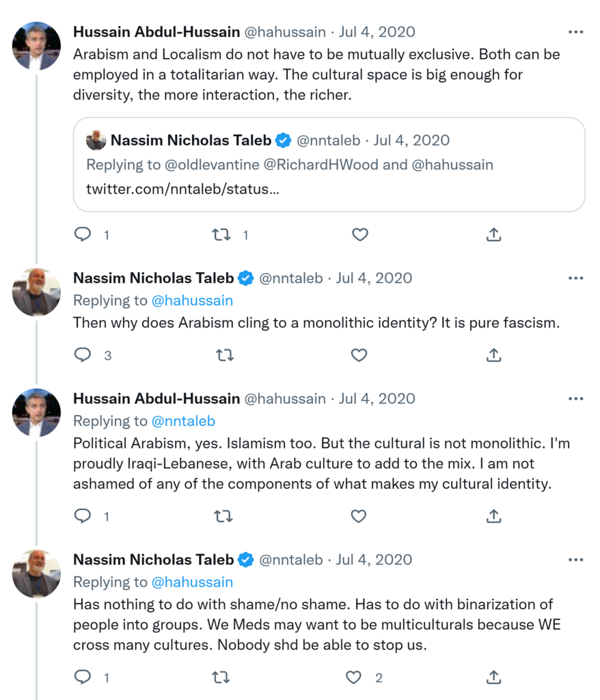Viewport: 600px width, 700px height.
Task: Open Nassim Taleb's avatar on the last tweet
Action: click(x=36, y=574)
